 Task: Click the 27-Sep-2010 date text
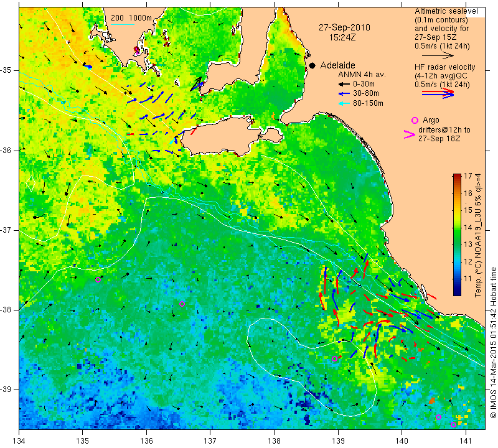344,27
